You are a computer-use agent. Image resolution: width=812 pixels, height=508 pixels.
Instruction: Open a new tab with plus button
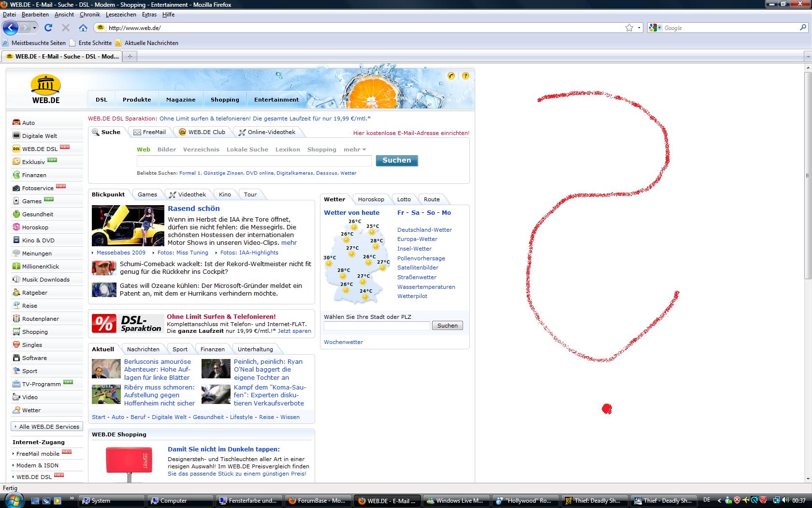130,57
